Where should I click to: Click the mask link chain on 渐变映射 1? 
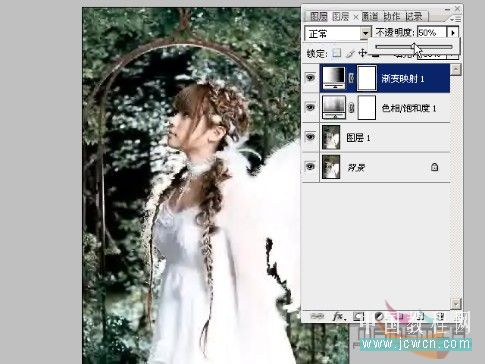click(351, 78)
